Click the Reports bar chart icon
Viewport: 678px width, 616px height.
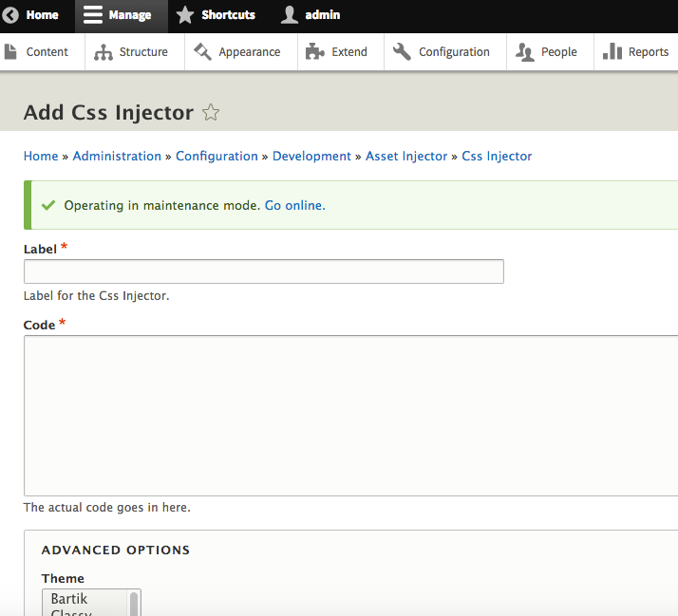[612, 51]
